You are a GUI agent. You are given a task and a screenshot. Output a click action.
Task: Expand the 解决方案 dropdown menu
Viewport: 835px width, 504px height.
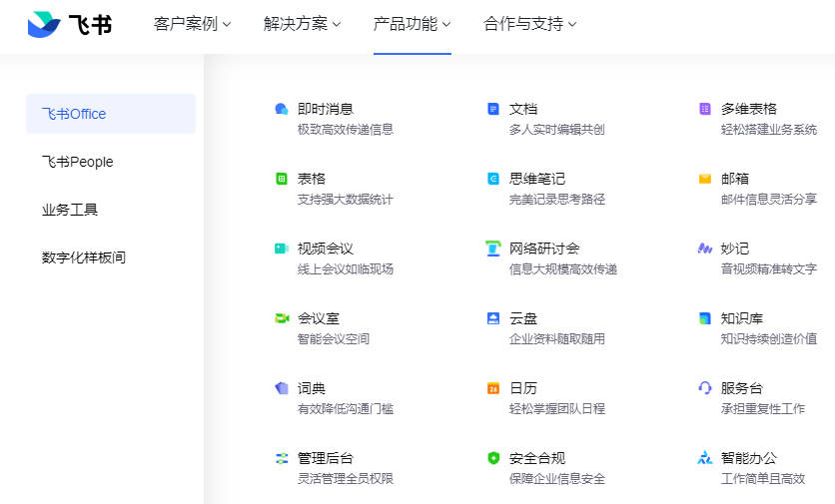303,24
